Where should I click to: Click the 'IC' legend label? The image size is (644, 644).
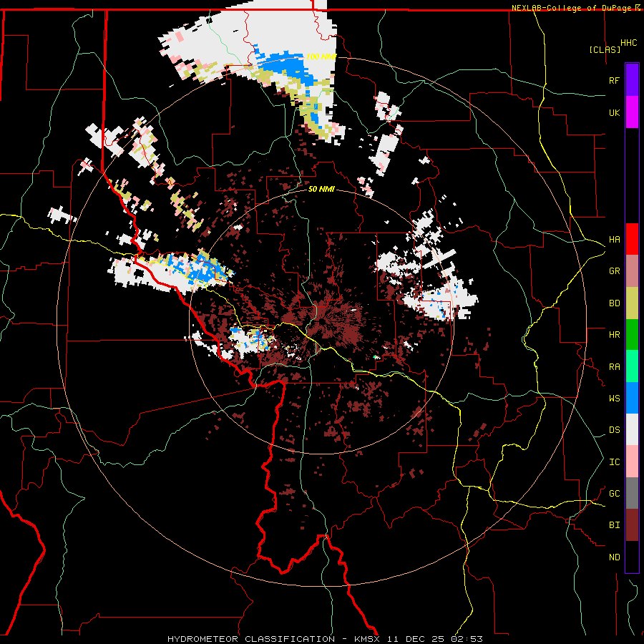[614, 462]
